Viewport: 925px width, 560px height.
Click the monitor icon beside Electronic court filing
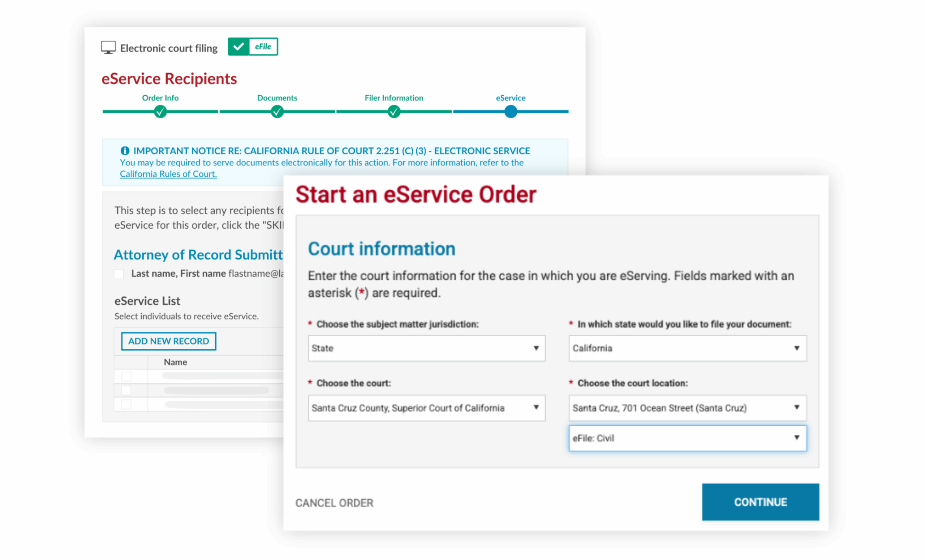point(108,48)
